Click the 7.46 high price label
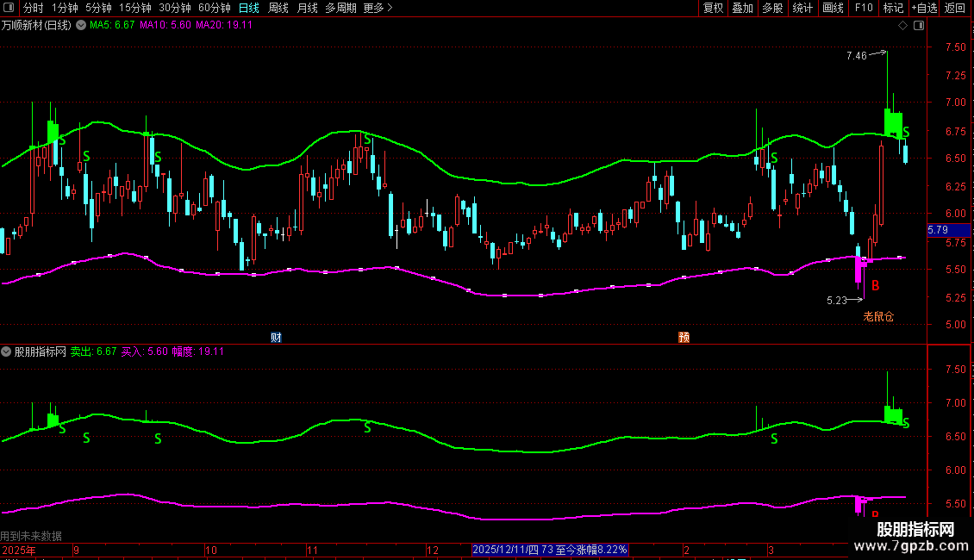 pos(857,56)
